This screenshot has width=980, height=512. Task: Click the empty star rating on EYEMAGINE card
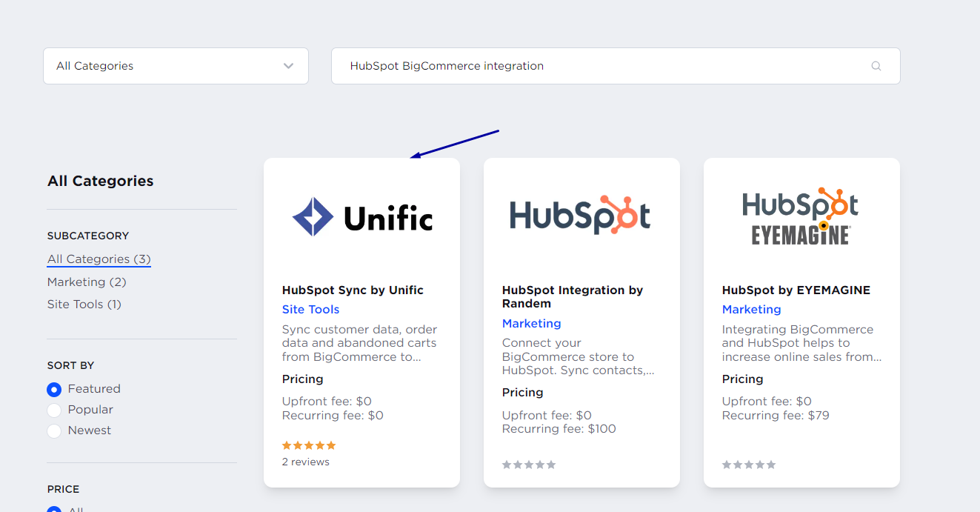[749, 465]
